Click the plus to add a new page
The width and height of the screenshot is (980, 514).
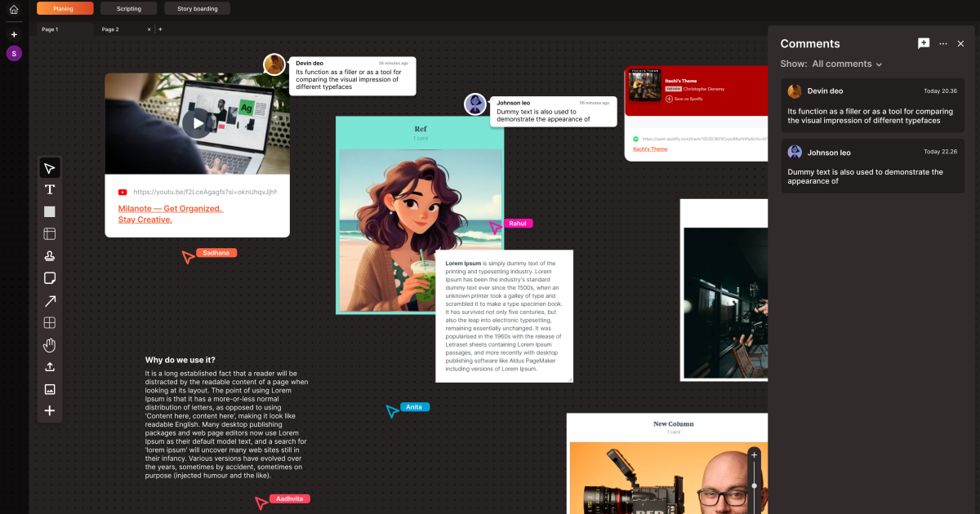(158, 29)
